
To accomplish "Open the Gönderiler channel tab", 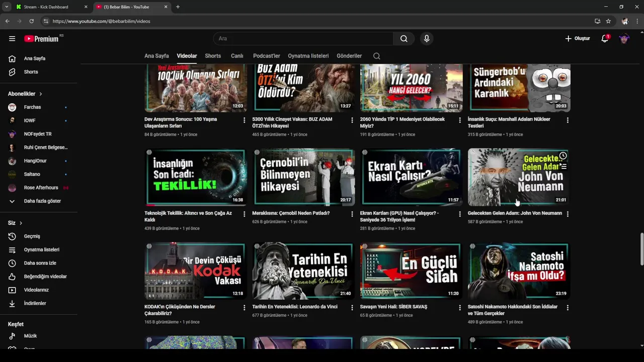I will click(x=349, y=56).
